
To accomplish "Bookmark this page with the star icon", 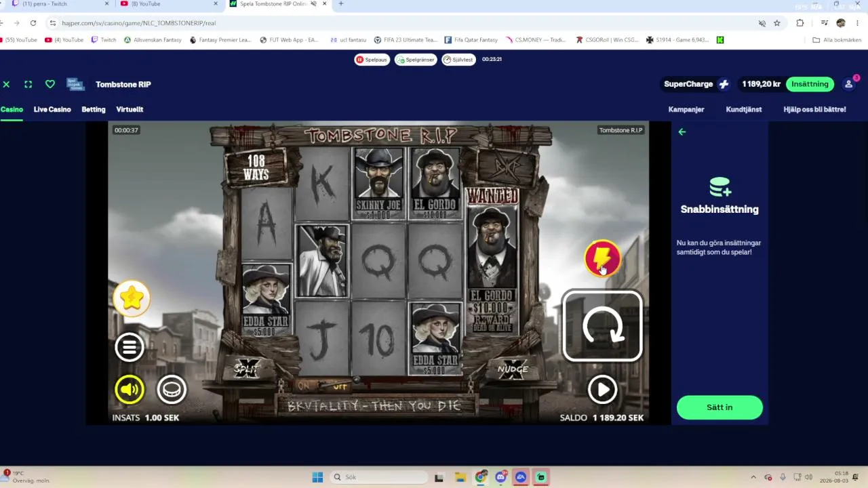I will point(777,23).
